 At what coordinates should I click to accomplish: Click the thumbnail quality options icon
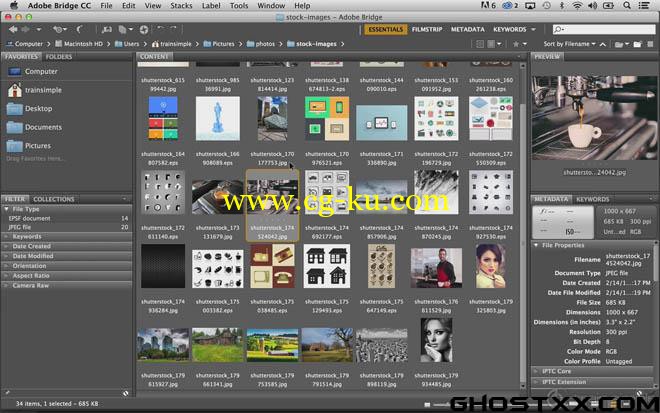pyautogui.click(x=493, y=44)
